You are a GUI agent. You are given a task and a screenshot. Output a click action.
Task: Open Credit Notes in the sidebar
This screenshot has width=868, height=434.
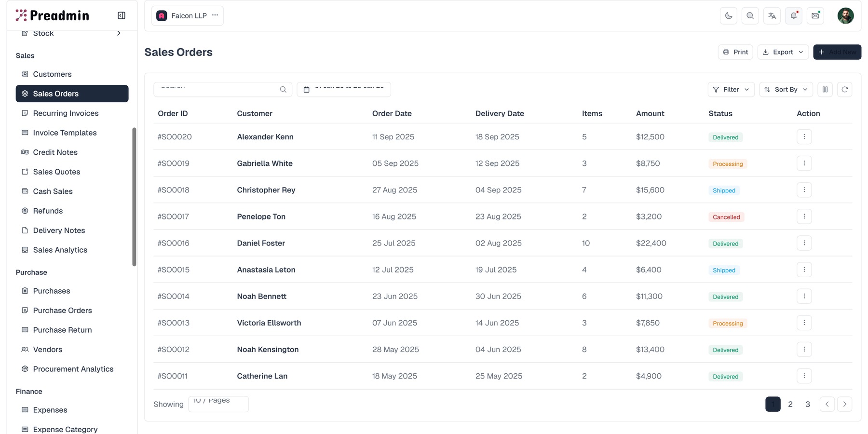point(72,152)
